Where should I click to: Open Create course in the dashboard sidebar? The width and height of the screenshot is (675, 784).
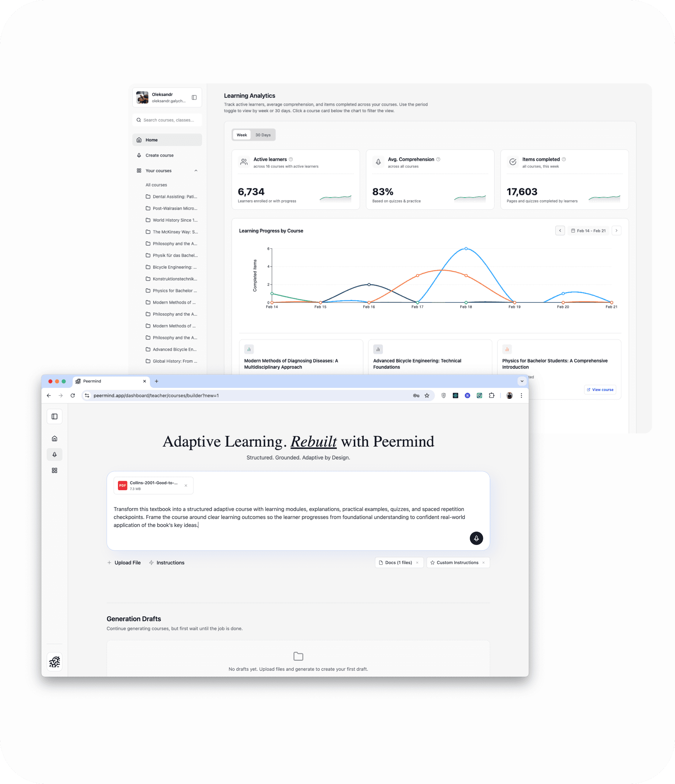pos(167,155)
